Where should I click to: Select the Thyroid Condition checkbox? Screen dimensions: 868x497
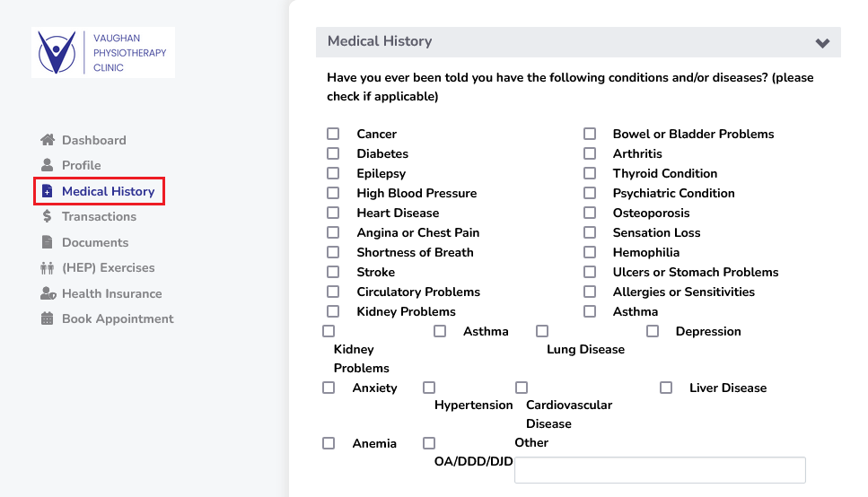point(590,173)
